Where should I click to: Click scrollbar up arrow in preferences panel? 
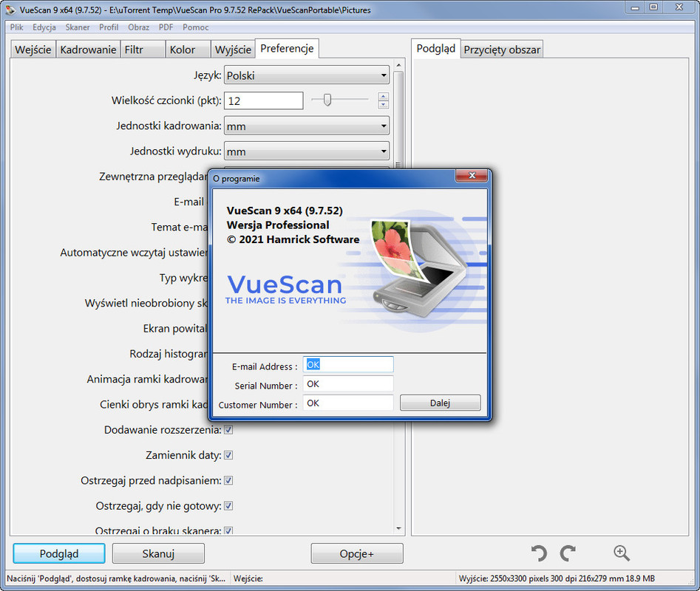pos(398,65)
